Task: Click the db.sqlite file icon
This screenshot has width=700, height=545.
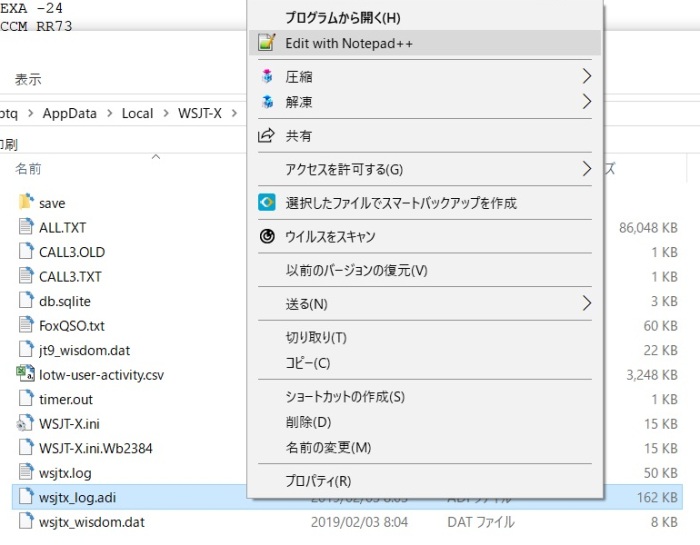Action: 26,300
